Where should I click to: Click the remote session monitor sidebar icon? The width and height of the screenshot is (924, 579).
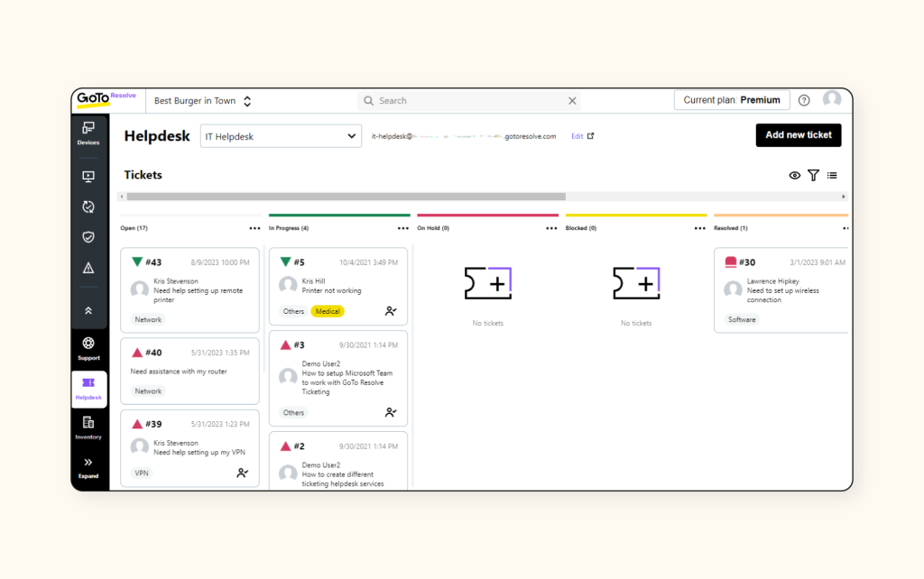pos(88,177)
